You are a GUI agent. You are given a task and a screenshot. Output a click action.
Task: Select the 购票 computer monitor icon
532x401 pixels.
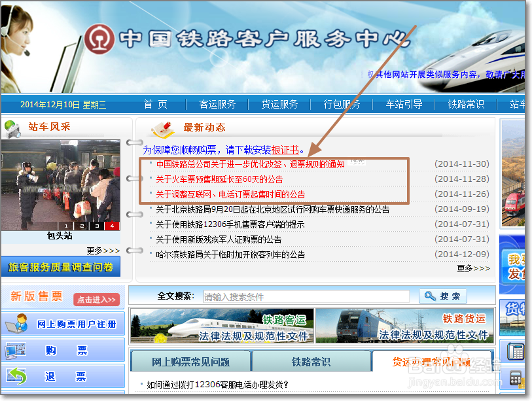point(17,349)
